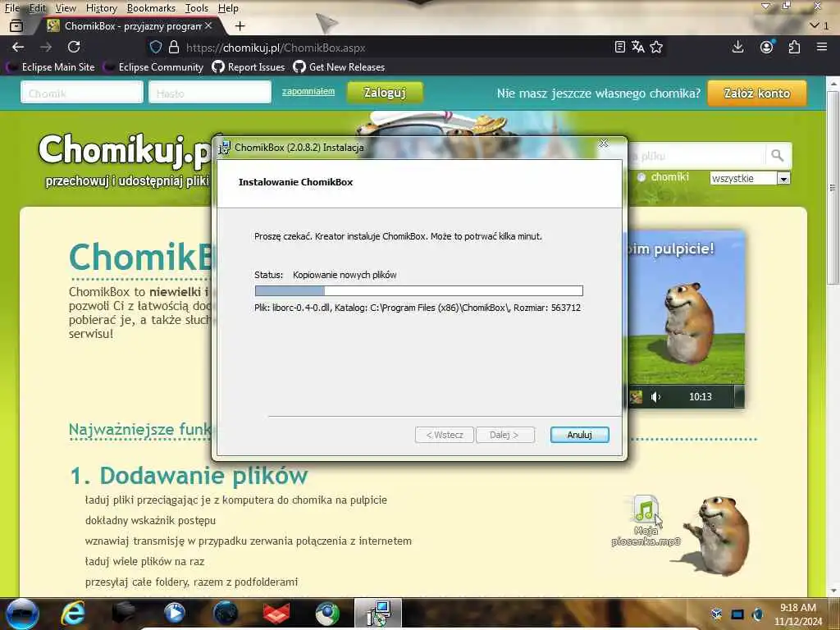840x630 pixels.
Task: Open the History menu
Action: [x=101, y=8]
